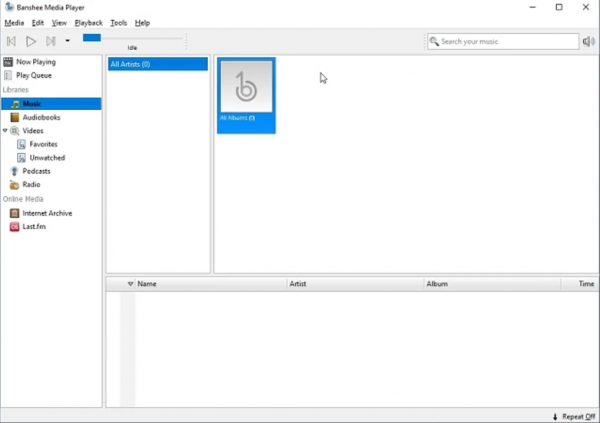Click the Music library icon
600x423 pixels.
(x=15, y=104)
